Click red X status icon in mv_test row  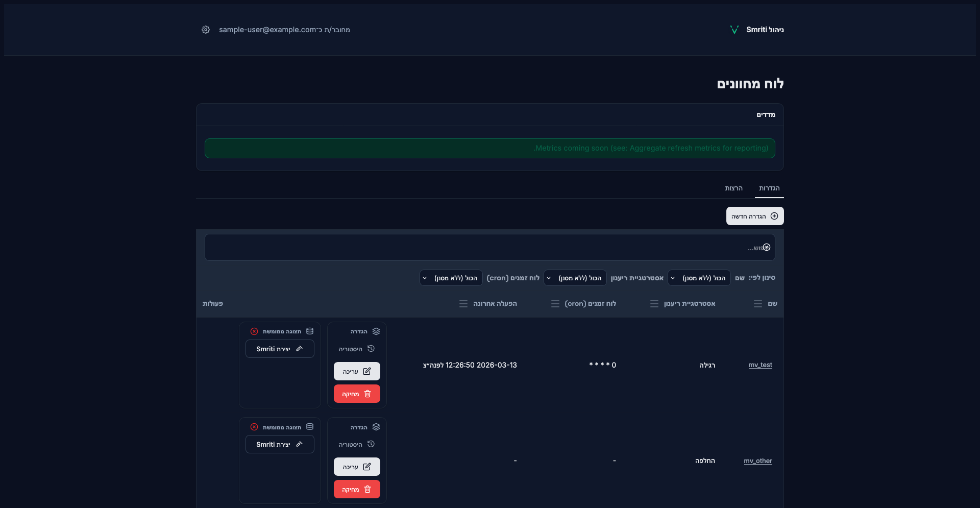coord(254,331)
